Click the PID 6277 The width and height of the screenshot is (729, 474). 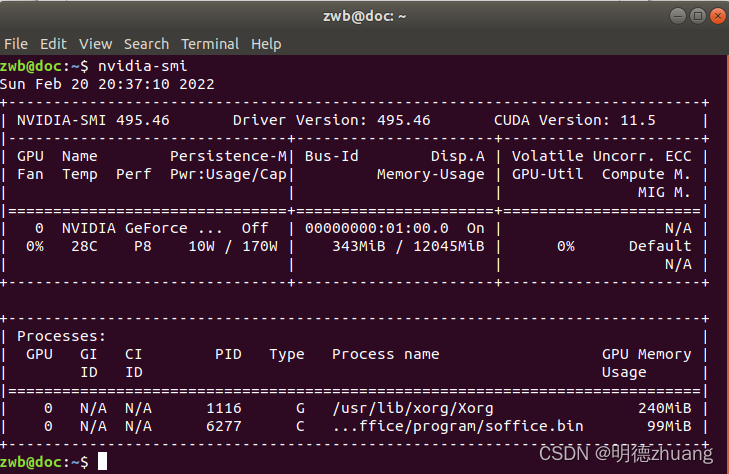pyautogui.click(x=224, y=426)
